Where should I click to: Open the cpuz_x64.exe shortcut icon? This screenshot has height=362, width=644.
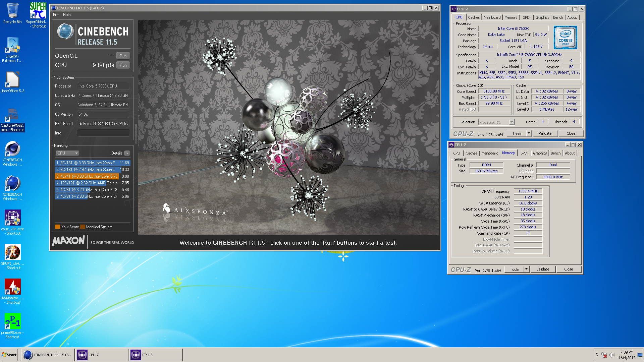[x=12, y=222]
